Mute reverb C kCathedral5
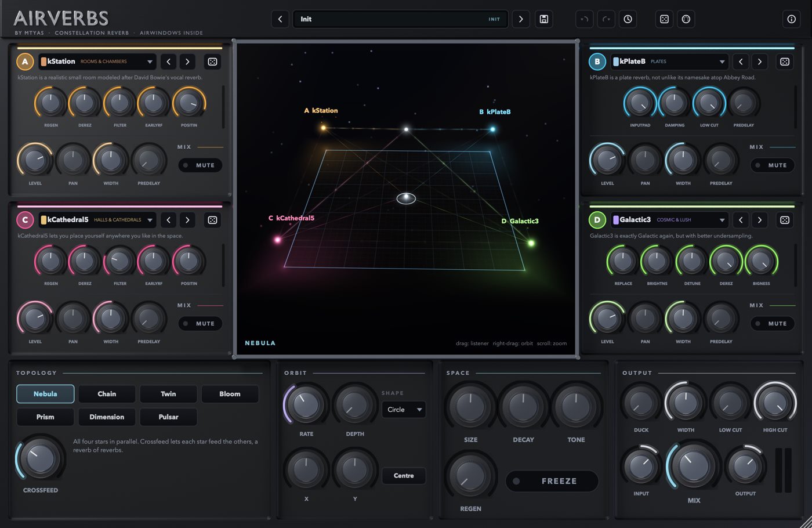This screenshot has height=528, width=812. (200, 324)
